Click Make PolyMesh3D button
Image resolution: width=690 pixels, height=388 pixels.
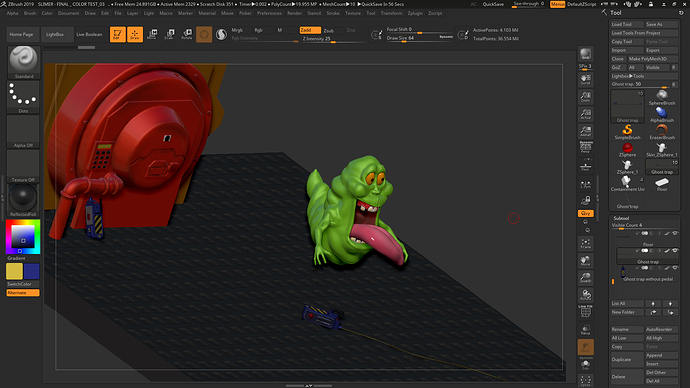pos(653,59)
